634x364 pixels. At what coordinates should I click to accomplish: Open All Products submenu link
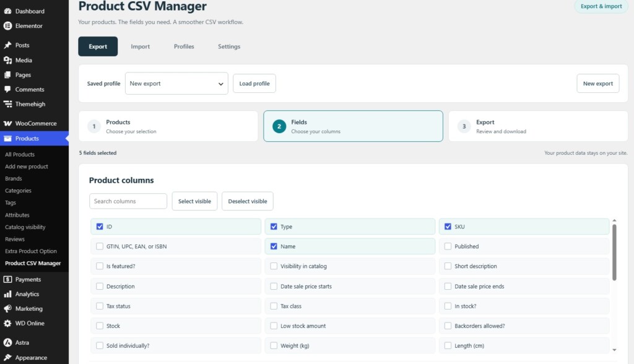[x=20, y=155]
